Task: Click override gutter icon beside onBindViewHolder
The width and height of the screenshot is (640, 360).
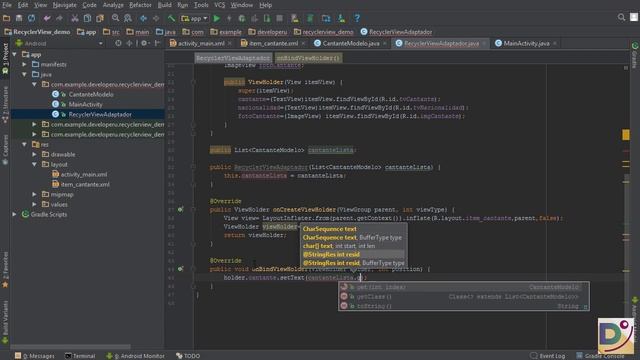Action: pos(180,269)
